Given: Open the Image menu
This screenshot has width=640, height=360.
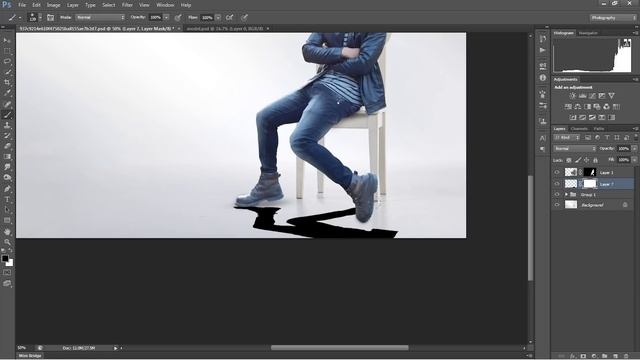Looking at the screenshot, I should [53, 5].
